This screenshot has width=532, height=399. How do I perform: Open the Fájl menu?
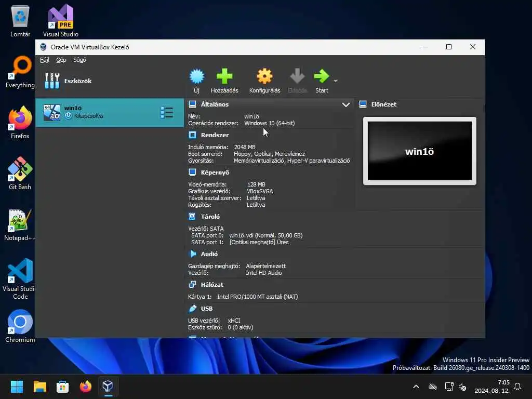(x=45, y=60)
